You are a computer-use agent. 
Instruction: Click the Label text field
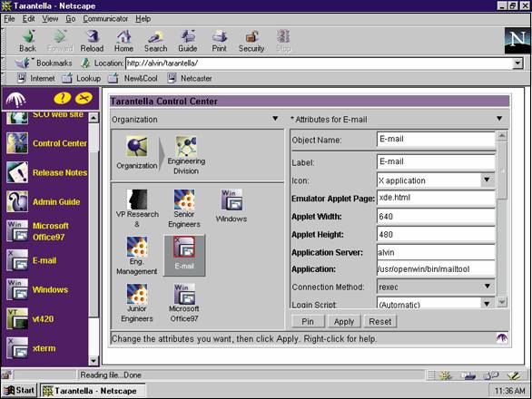[436, 161]
